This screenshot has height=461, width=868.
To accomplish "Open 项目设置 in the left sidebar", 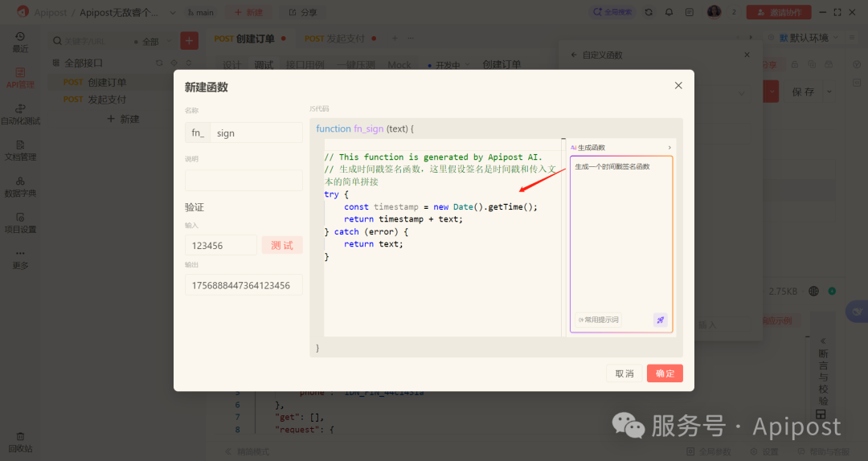I will (20, 223).
